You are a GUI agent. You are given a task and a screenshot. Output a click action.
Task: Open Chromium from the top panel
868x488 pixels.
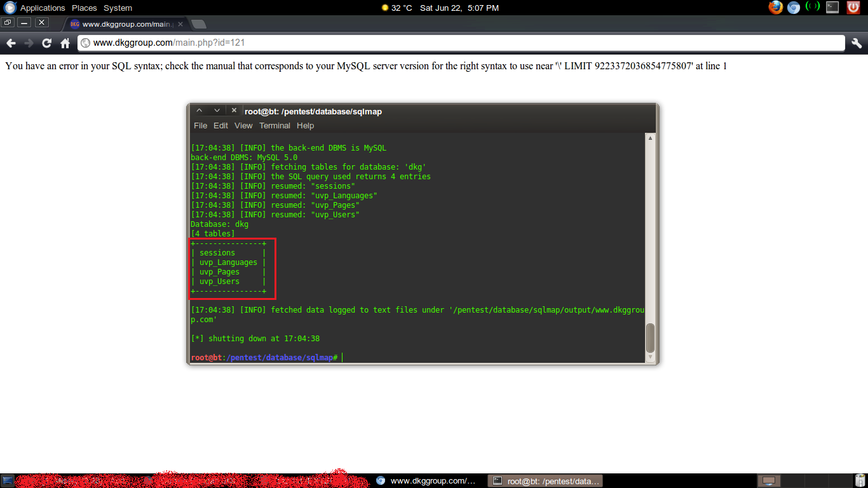pos(793,8)
